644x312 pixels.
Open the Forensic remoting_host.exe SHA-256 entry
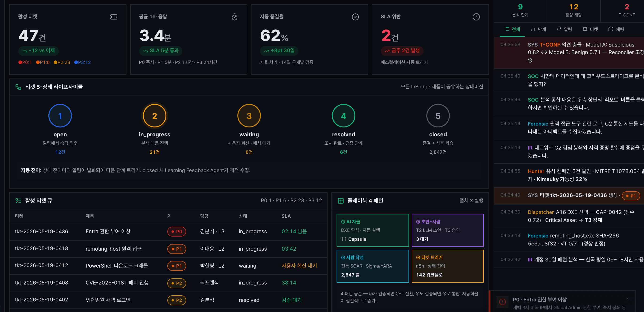pos(569,240)
